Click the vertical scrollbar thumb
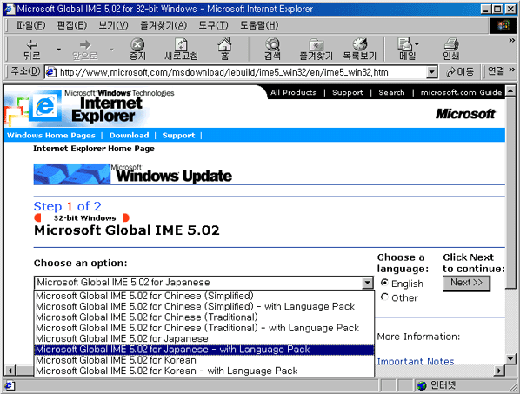The image size is (520, 394). tap(511, 193)
